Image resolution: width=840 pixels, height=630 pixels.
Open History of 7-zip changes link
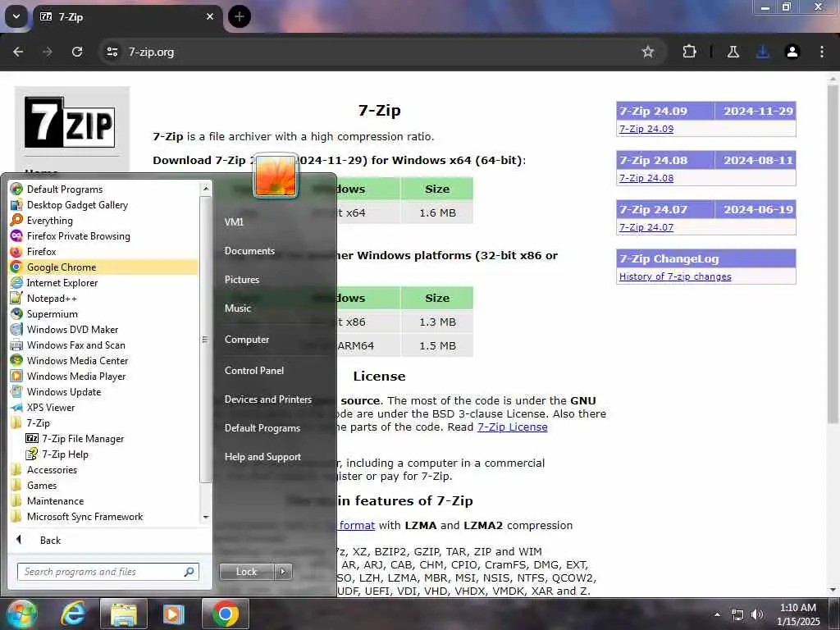(675, 277)
